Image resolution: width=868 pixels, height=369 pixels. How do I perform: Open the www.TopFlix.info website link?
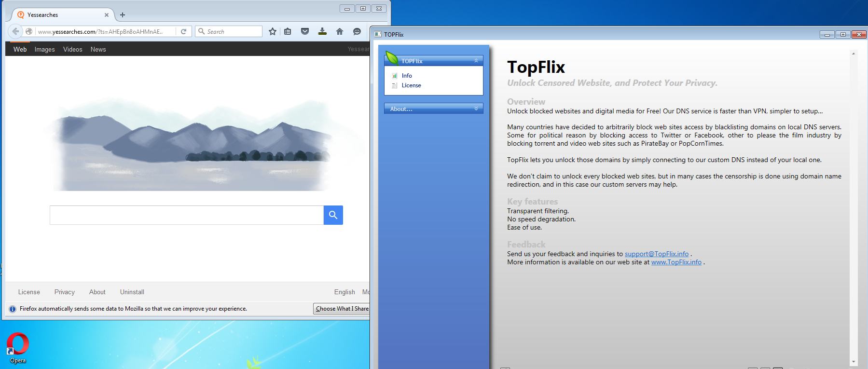coord(676,262)
